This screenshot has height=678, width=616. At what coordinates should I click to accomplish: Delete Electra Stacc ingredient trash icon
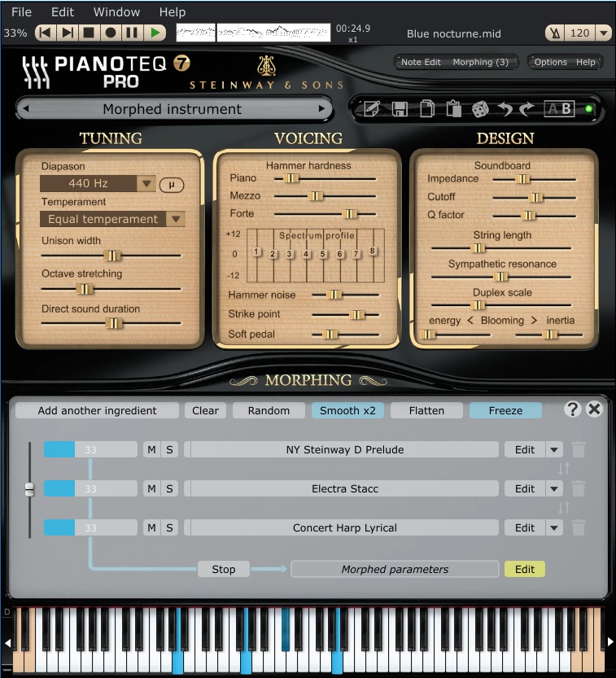click(579, 488)
